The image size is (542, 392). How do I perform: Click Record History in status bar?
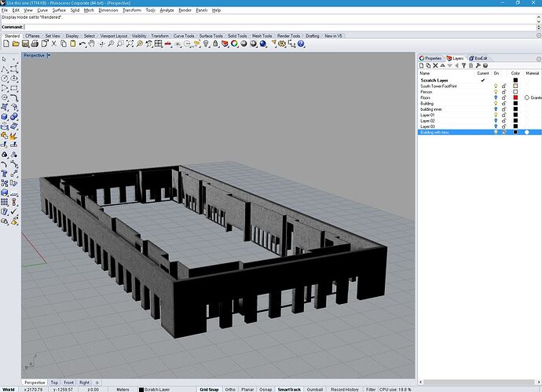(x=345, y=390)
